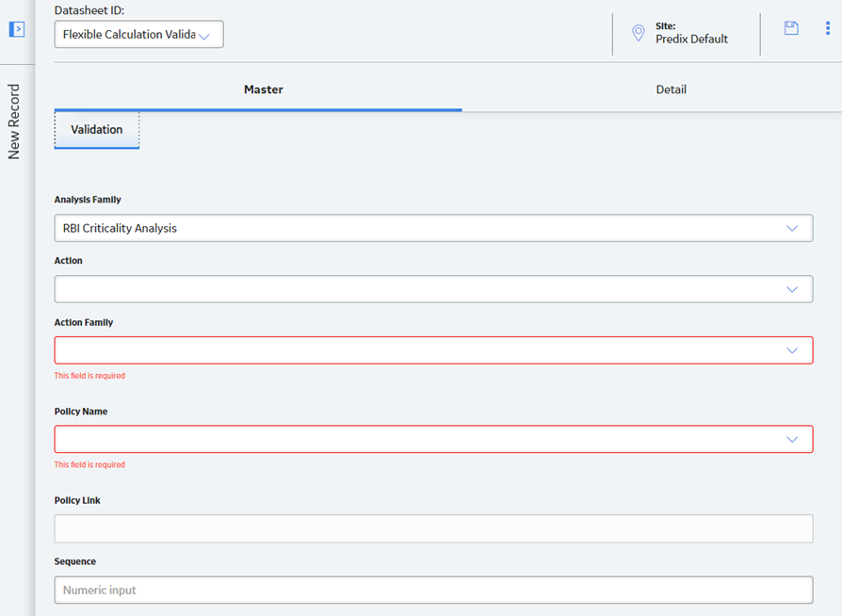
Task: Select the Validation section tab
Action: [x=97, y=129]
